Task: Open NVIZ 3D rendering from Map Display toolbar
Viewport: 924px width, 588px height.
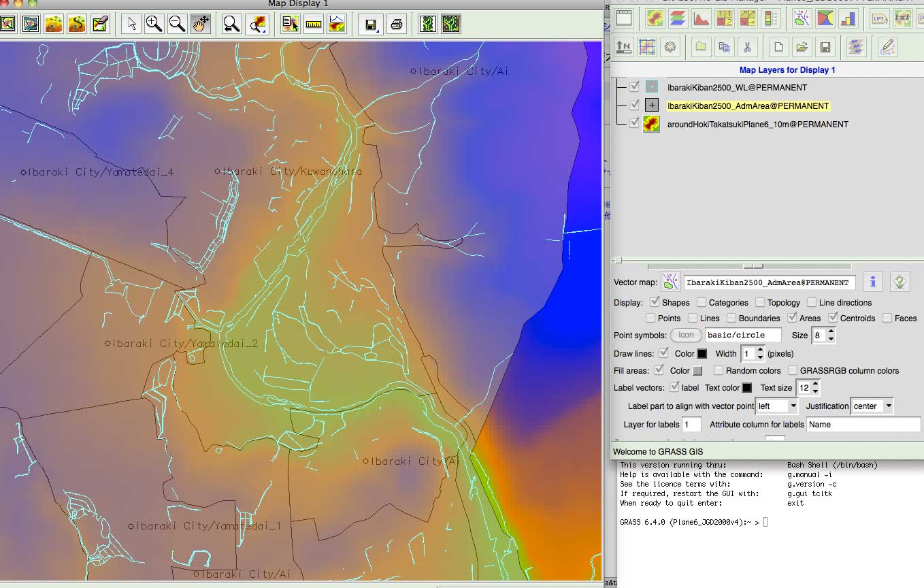Action: click(54, 24)
